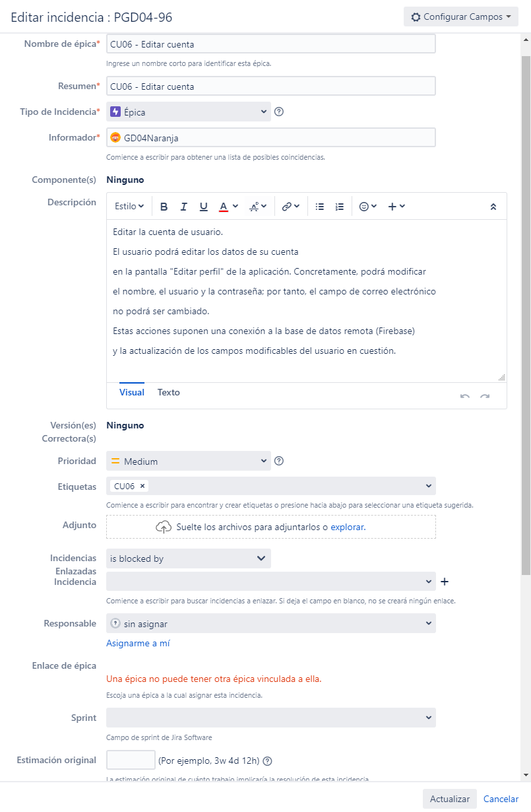531x812 pixels.
Task: Add a linked issue with the plus icon
Action: (445, 582)
